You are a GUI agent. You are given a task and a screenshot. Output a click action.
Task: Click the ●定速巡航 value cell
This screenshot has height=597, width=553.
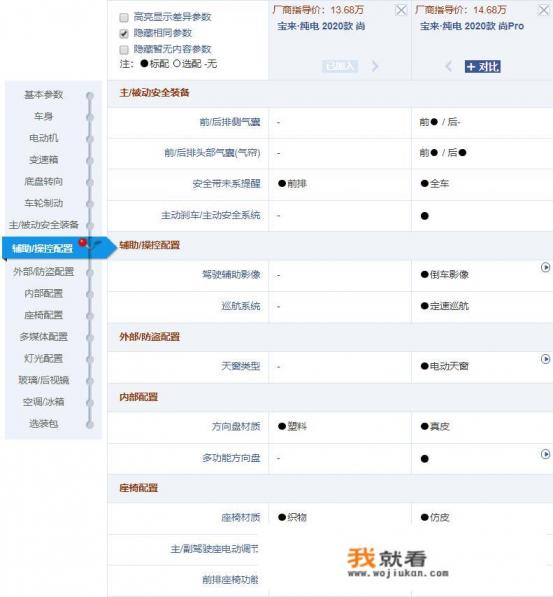pos(445,306)
